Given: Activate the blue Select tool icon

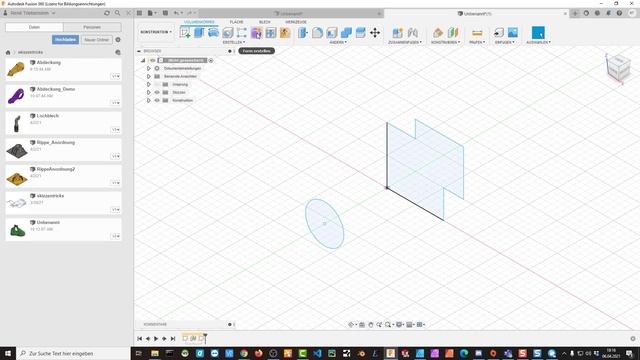Looking at the screenshot, I should 538,33.
